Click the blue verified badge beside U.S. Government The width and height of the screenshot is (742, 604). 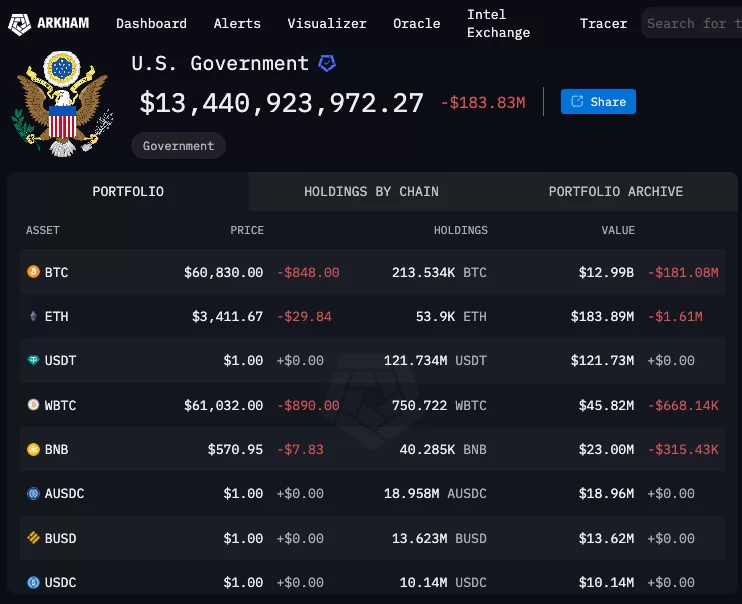tap(327, 63)
